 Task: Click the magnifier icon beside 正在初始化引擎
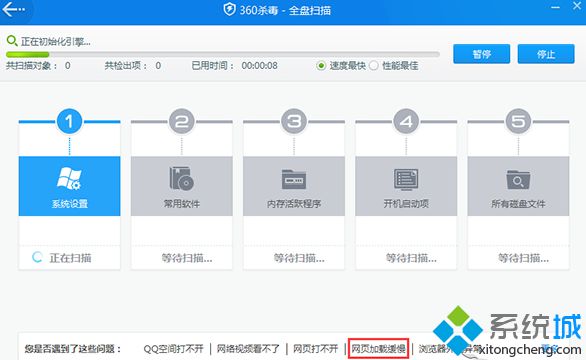tap(12, 41)
